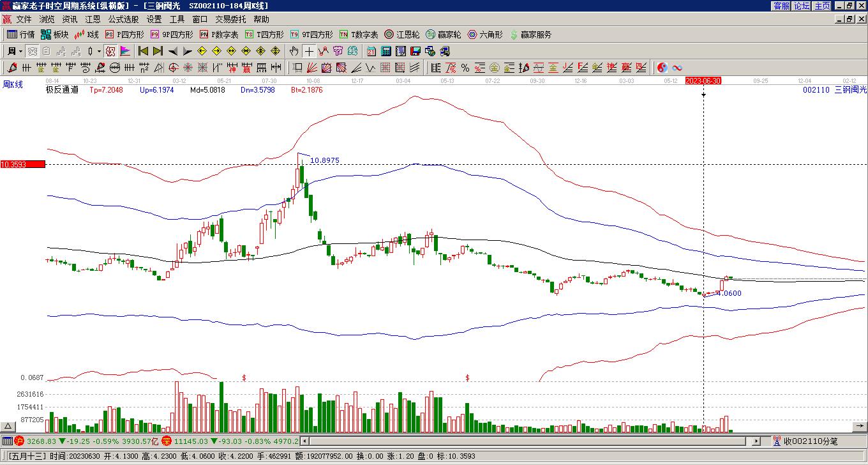The height and width of the screenshot is (465, 868).
Task: Toggle the colorful flag marker button
Action: (125, 51)
